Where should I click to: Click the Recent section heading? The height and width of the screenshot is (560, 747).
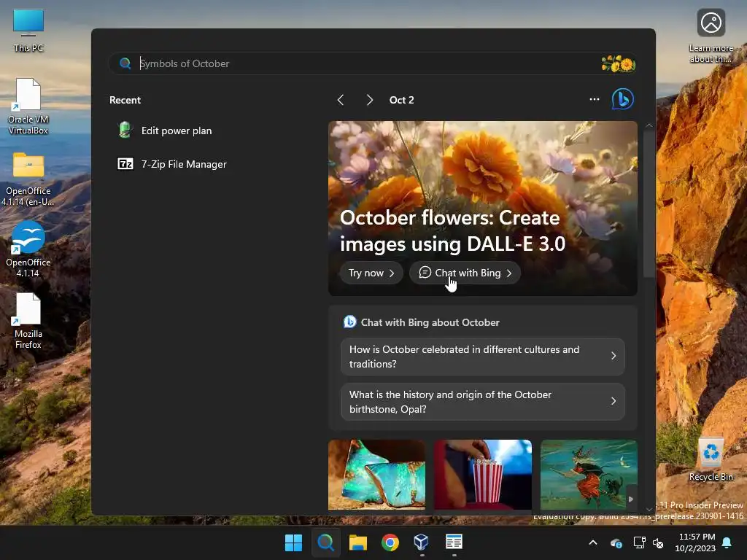click(x=125, y=100)
